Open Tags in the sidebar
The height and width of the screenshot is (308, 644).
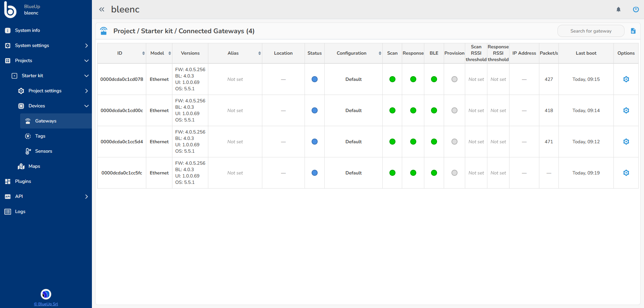coord(40,136)
